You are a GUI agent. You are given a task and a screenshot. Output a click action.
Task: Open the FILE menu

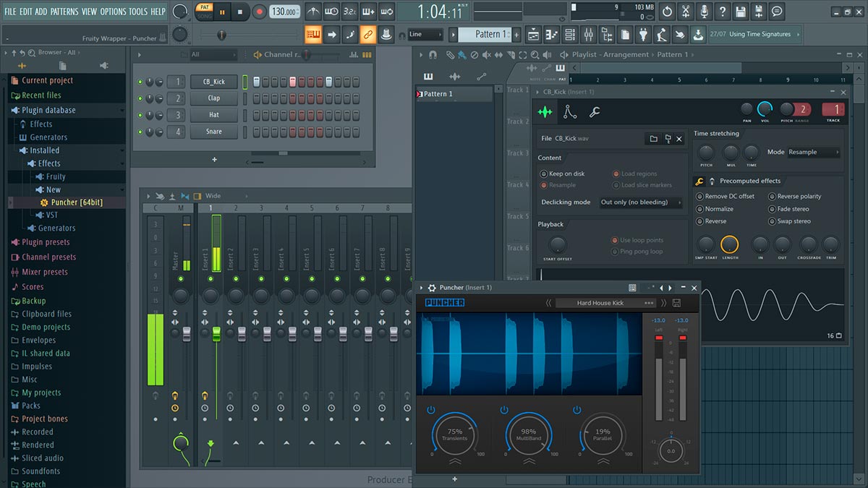[10, 12]
